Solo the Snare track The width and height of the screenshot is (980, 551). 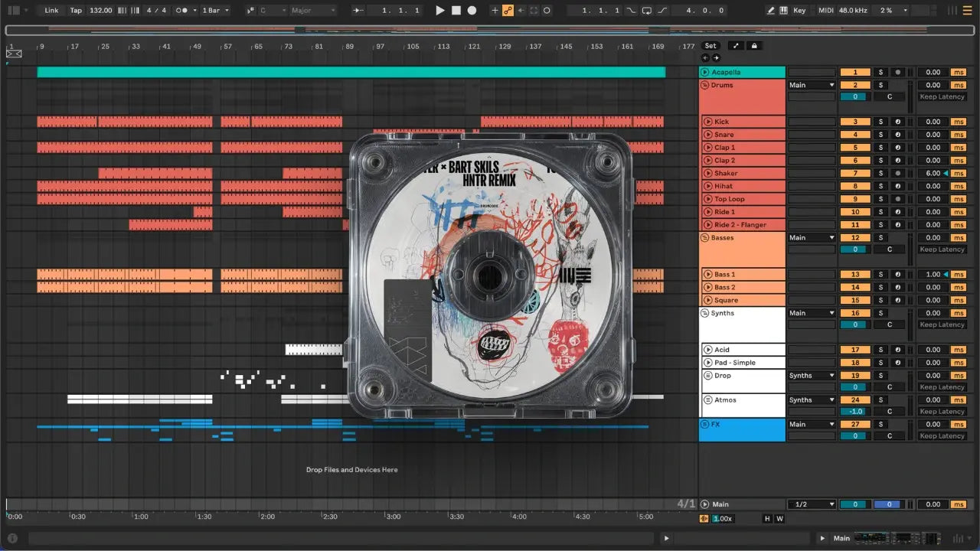tap(880, 135)
